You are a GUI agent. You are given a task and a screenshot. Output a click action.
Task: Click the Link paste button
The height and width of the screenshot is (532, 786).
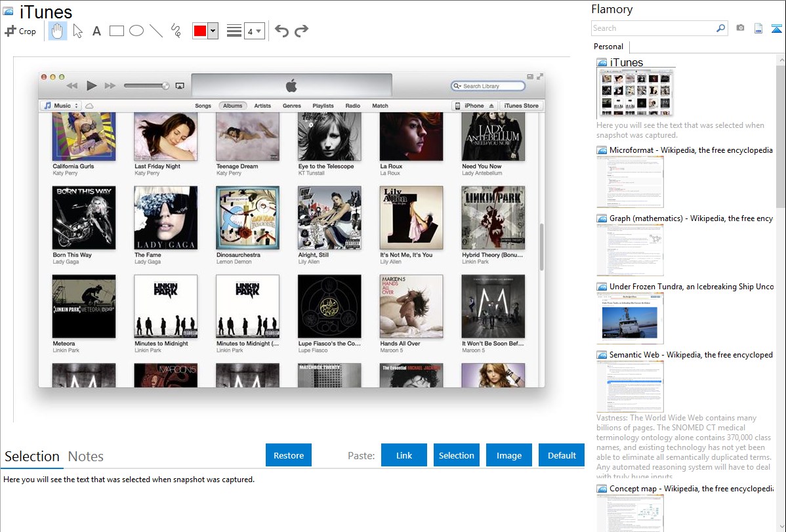click(404, 455)
